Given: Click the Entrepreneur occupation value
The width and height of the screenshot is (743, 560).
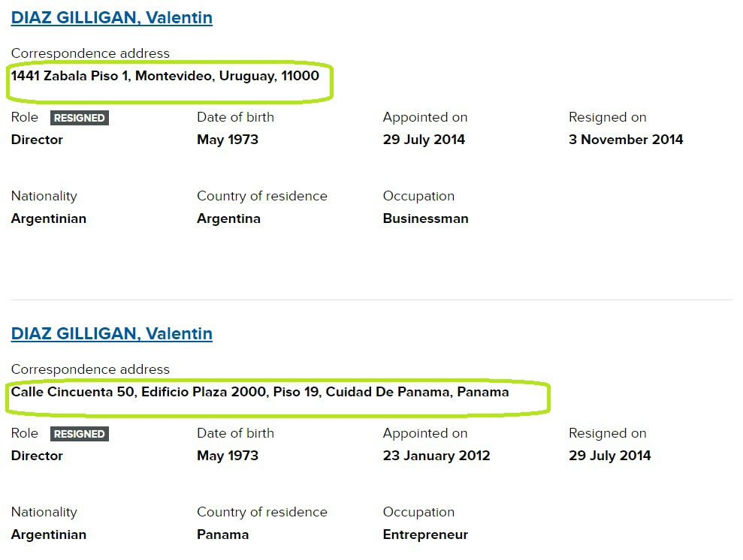Looking at the screenshot, I should point(425,534).
